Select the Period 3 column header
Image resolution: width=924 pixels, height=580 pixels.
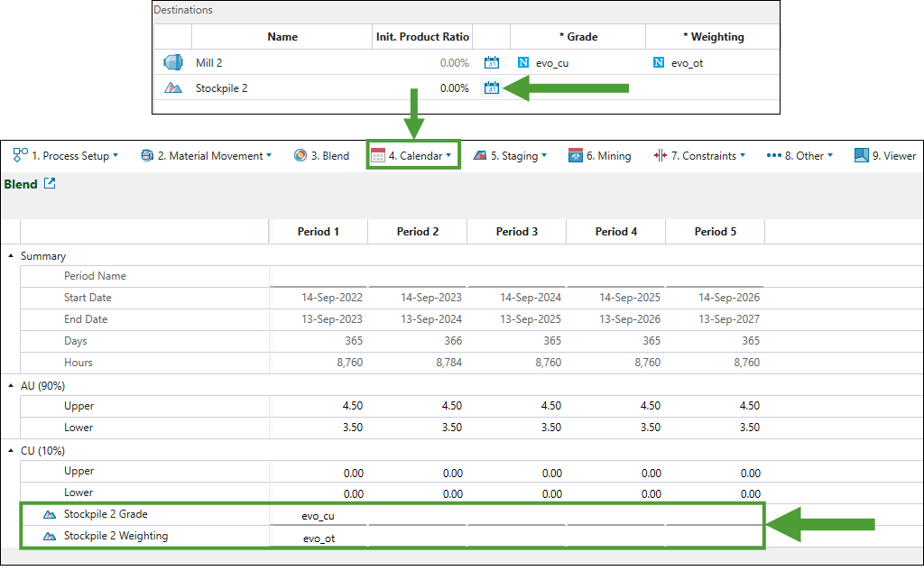pyautogui.click(x=516, y=232)
